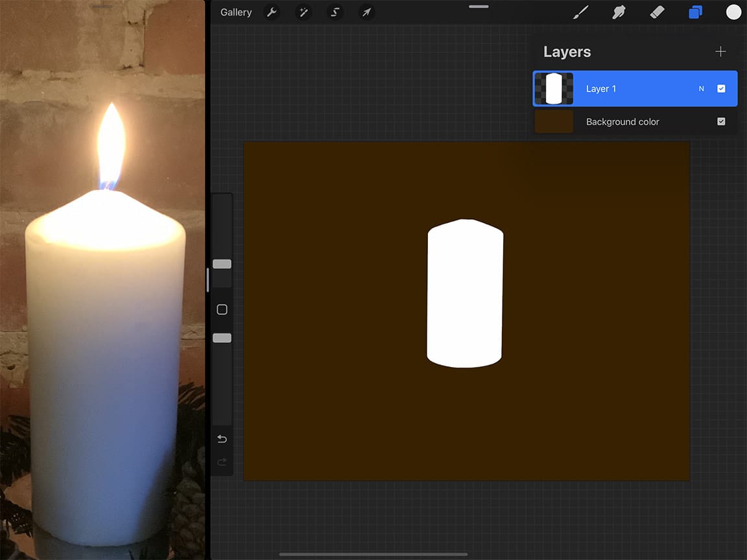
Task: Tap the Layer 1 thumbnail
Action: pos(554,88)
